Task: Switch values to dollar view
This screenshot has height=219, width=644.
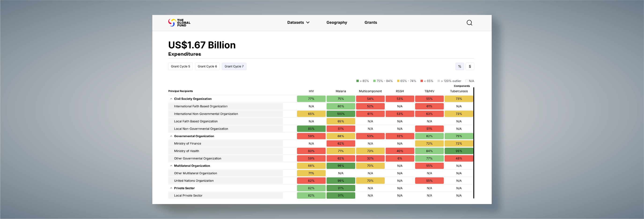Action: pos(470,66)
